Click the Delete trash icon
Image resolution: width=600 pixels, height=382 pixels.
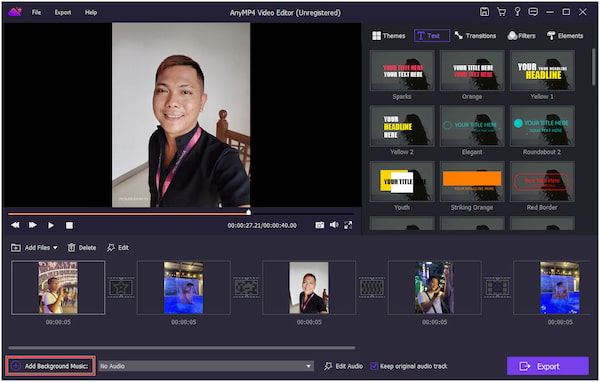[72, 248]
